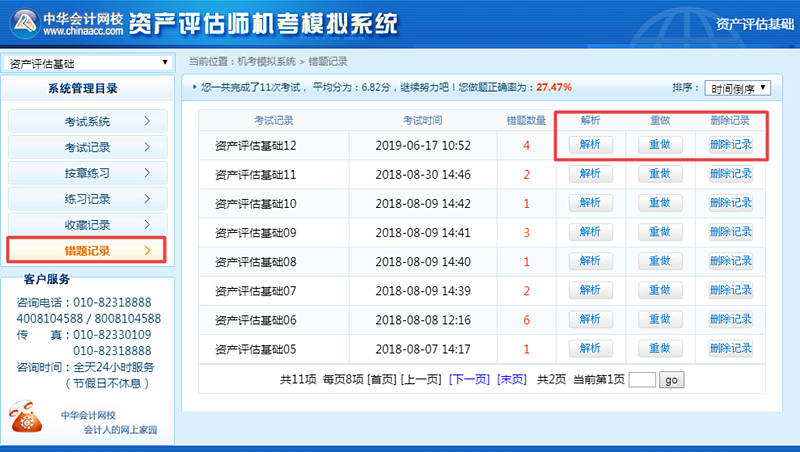Select 错题记录 in the sidebar menu
This screenshot has width=800, height=452.
87,250
